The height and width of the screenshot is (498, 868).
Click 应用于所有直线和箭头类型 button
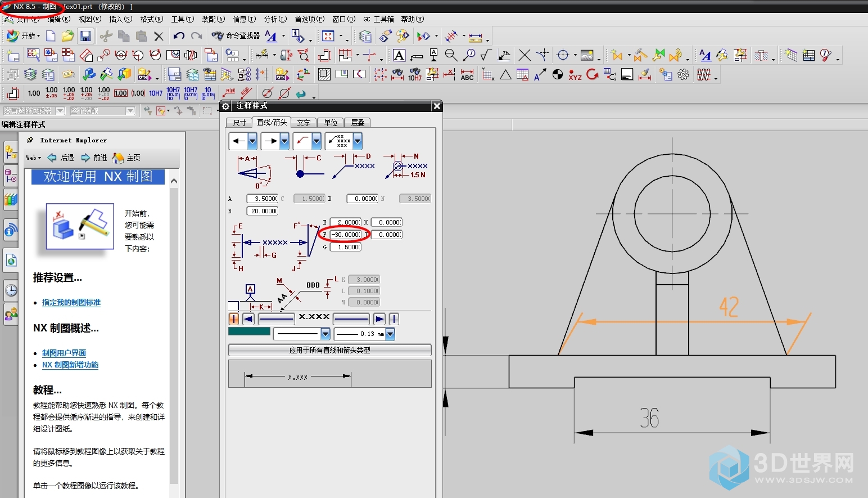330,350
